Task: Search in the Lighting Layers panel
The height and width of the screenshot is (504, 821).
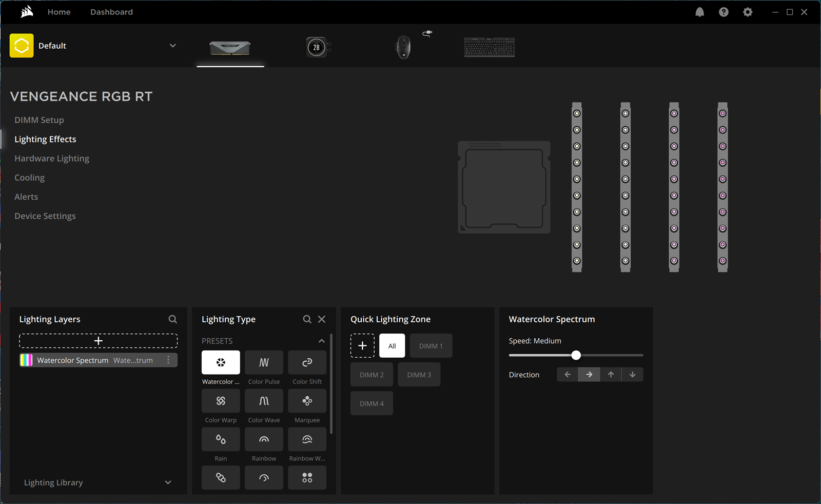Action: pos(173,319)
